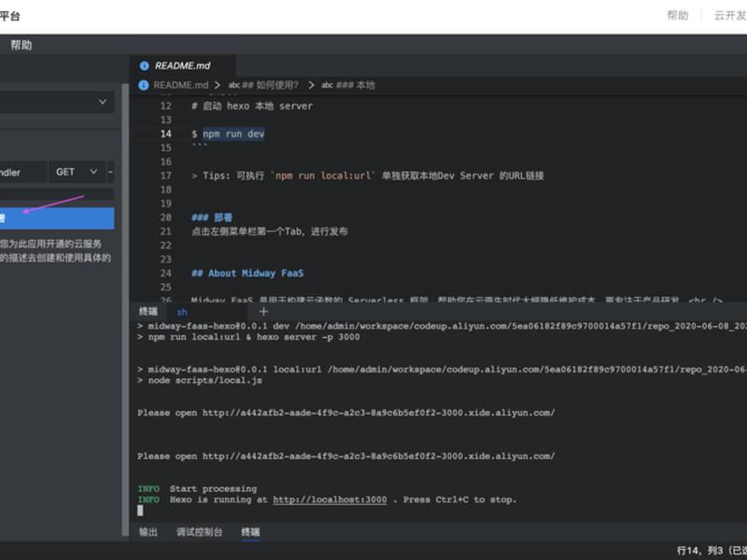Viewport: 747px width, 560px height.
Task: Select the sh terminal session tab
Action: pyautogui.click(x=182, y=312)
